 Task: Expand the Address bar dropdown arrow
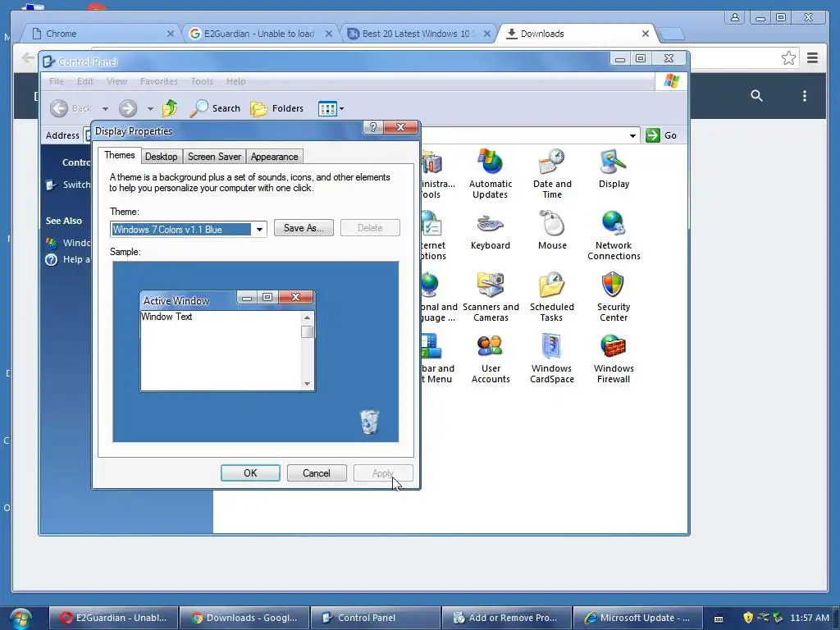[632, 135]
